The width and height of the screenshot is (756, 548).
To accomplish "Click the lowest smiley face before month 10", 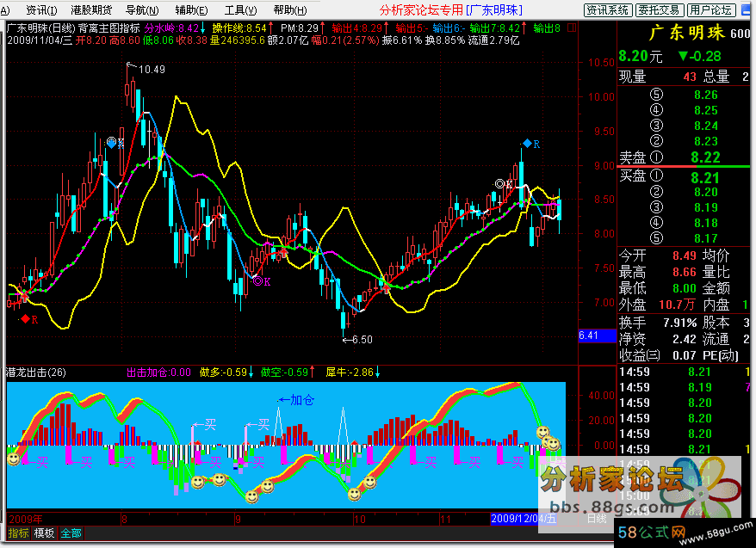I will (x=355, y=494).
